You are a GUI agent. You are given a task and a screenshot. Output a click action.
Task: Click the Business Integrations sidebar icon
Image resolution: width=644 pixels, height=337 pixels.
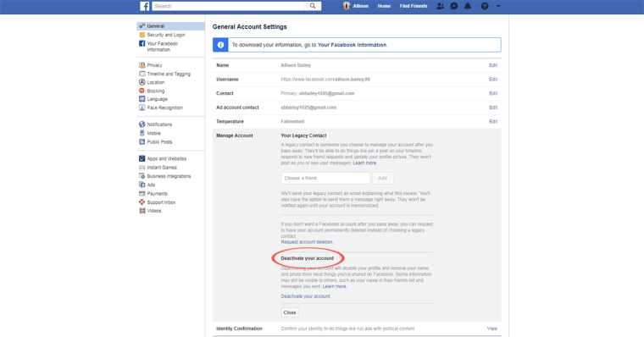pos(142,176)
